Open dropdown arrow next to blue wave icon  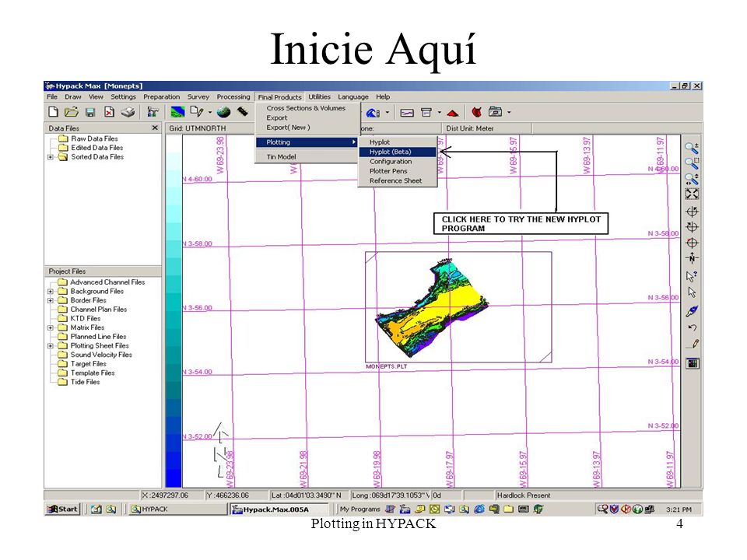pyautogui.click(x=388, y=113)
